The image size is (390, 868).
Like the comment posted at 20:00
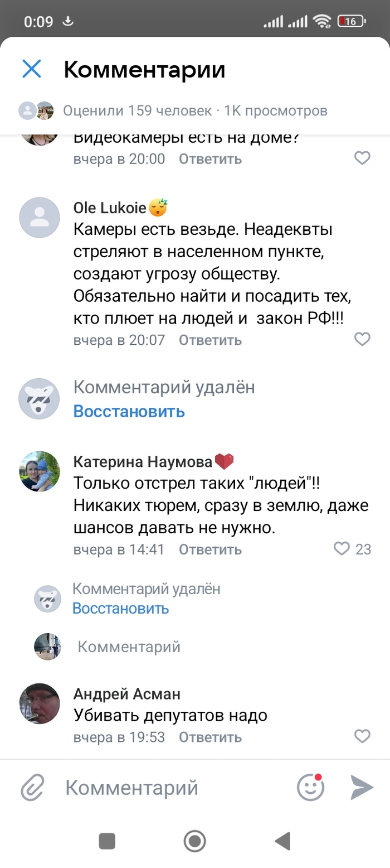click(x=362, y=158)
